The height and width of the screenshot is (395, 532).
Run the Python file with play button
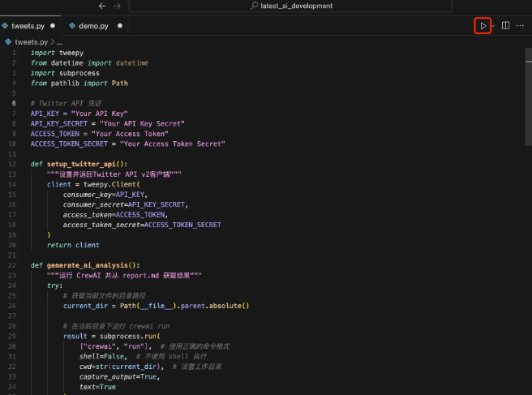tap(483, 26)
